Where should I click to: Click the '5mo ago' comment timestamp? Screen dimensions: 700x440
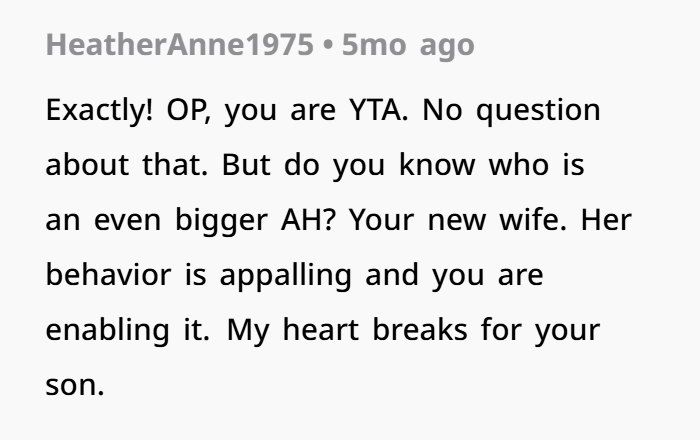point(408,46)
